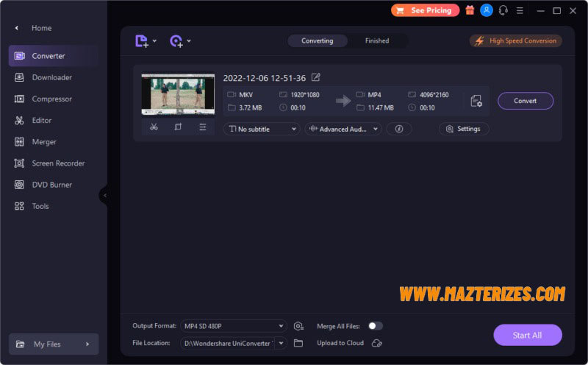Viewport: 588px width, 365px height.
Task: Open the user account profile icon
Action: (x=487, y=10)
